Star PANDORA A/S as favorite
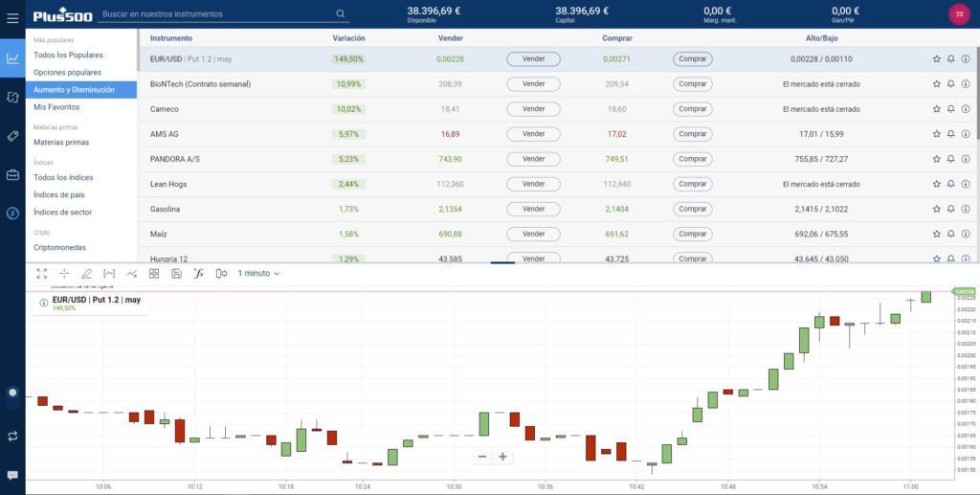The height and width of the screenshot is (495, 980). (936, 159)
